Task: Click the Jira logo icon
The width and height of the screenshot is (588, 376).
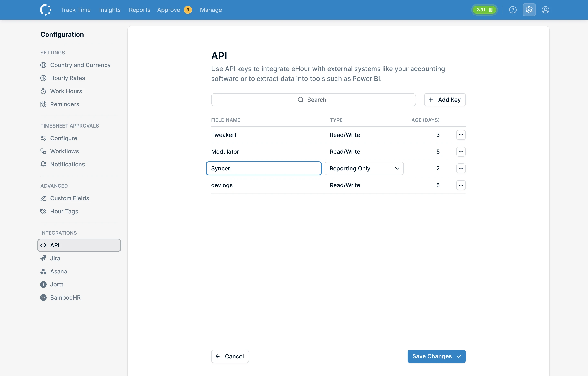Action: tap(43, 258)
